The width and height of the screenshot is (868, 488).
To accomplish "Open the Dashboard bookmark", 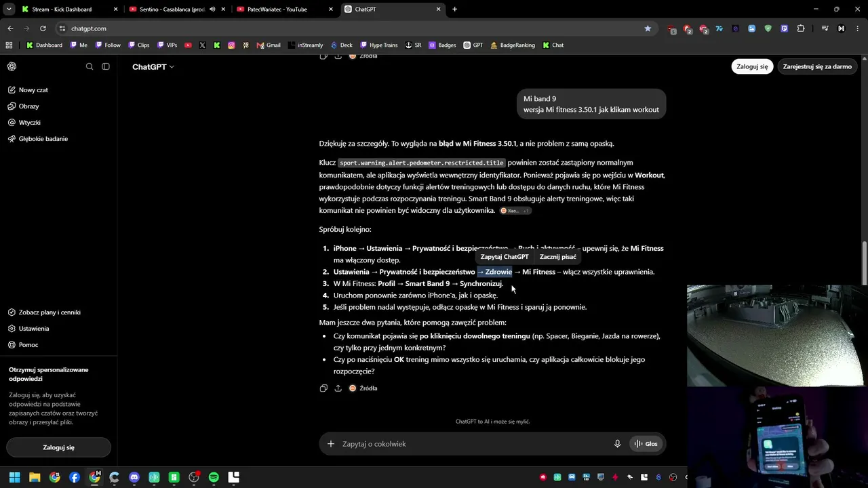I will click(45, 45).
